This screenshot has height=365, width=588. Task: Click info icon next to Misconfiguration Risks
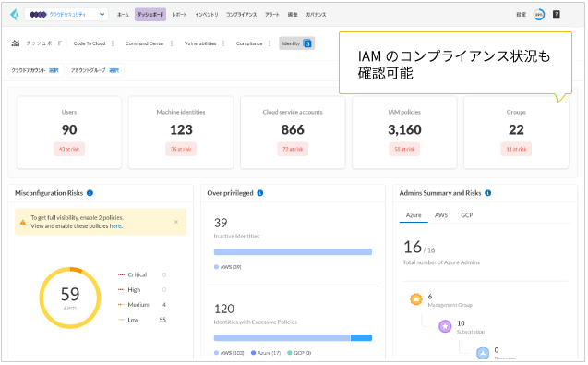pyautogui.click(x=90, y=193)
